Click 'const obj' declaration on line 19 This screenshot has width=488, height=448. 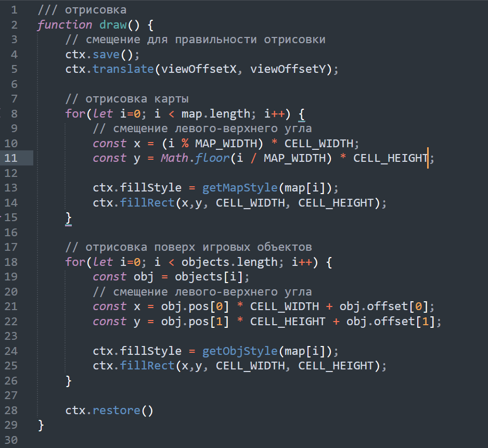(123, 277)
